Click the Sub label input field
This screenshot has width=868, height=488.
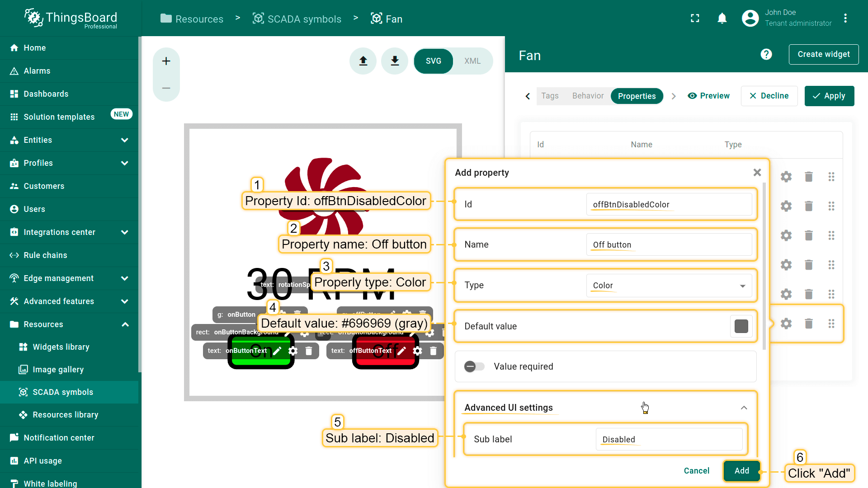click(x=669, y=440)
